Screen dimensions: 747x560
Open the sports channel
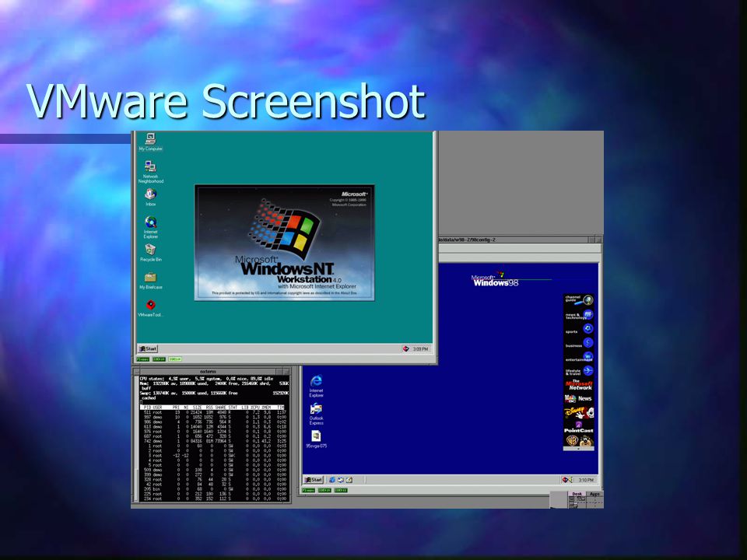pyautogui.click(x=579, y=329)
